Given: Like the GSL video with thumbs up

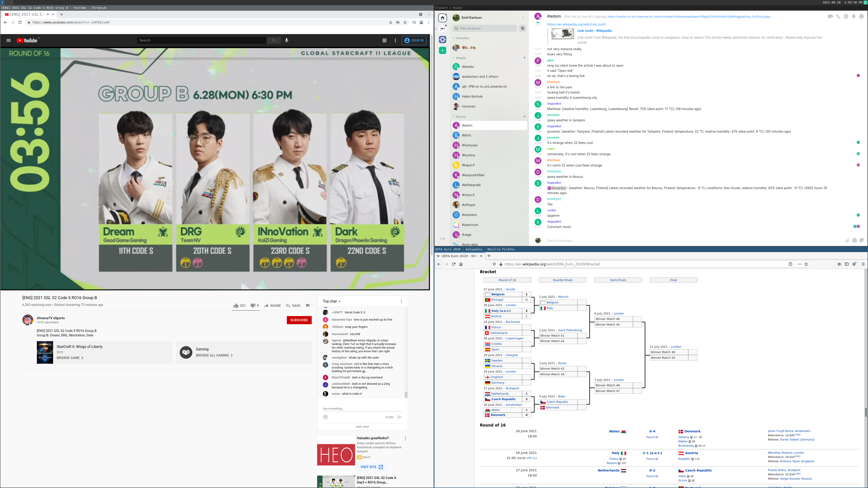Looking at the screenshot, I should (x=236, y=305).
